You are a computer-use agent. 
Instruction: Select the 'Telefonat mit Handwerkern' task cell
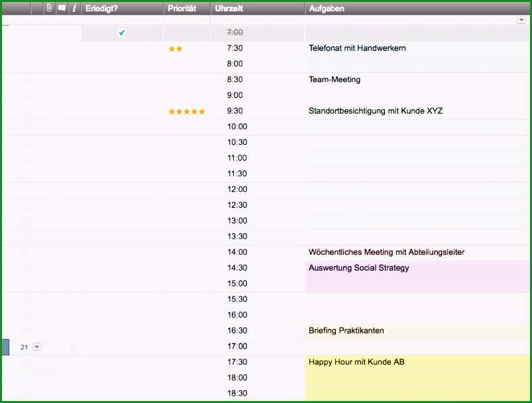tap(417, 48)
